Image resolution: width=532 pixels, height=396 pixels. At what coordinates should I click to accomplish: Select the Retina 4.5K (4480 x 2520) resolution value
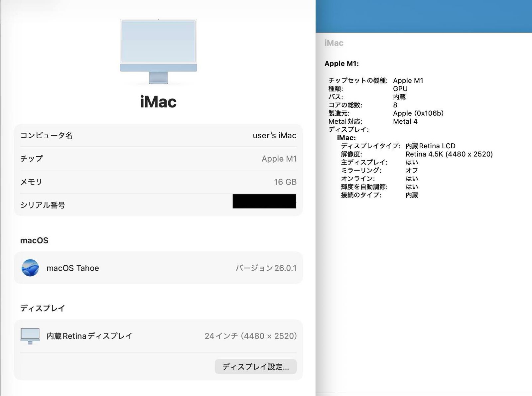point(449,154)
